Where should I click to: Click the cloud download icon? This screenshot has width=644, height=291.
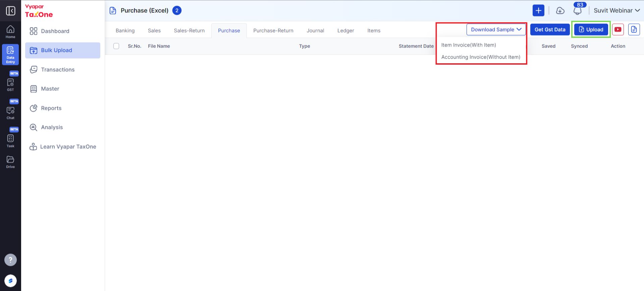pyautogui.click(x=560, y=11)
